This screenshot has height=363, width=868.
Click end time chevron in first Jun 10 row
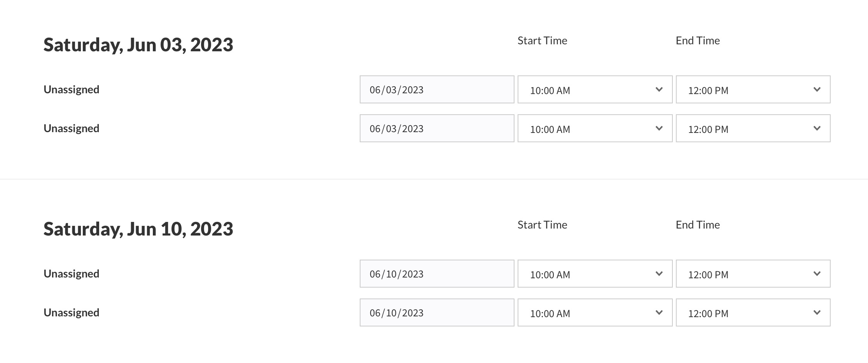[x=817, y=274]
